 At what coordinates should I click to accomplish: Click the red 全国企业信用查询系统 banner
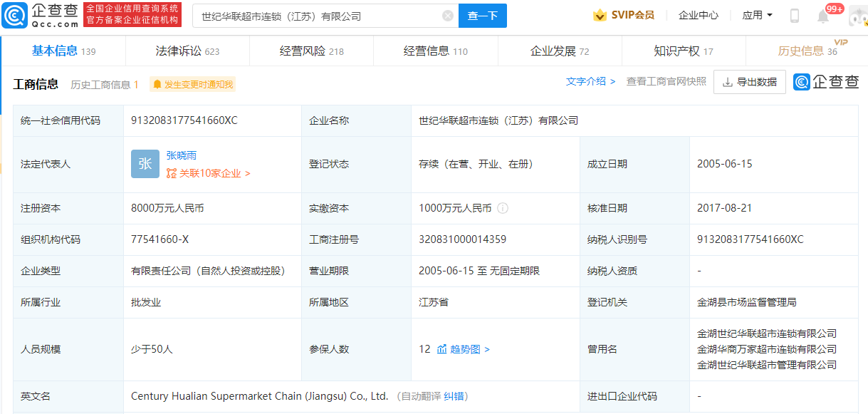[132, 15]
